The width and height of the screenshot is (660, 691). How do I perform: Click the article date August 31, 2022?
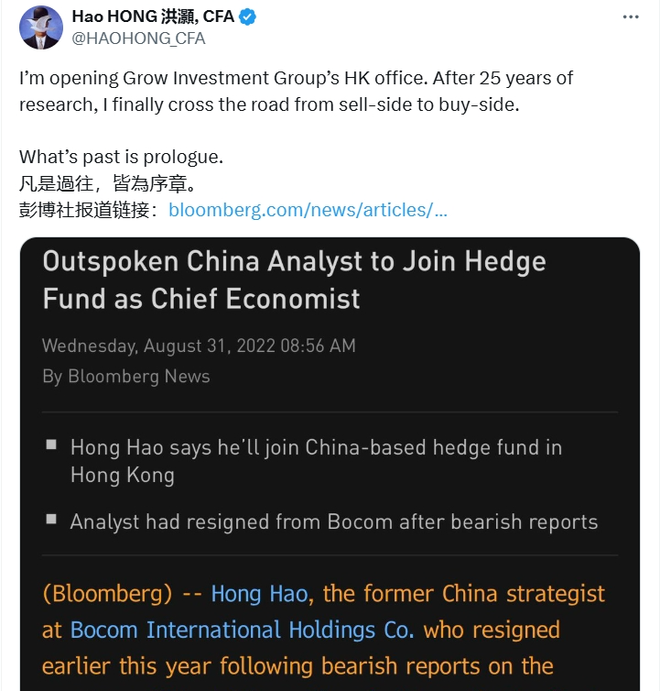pyautogui.click(x=198, y=346)
